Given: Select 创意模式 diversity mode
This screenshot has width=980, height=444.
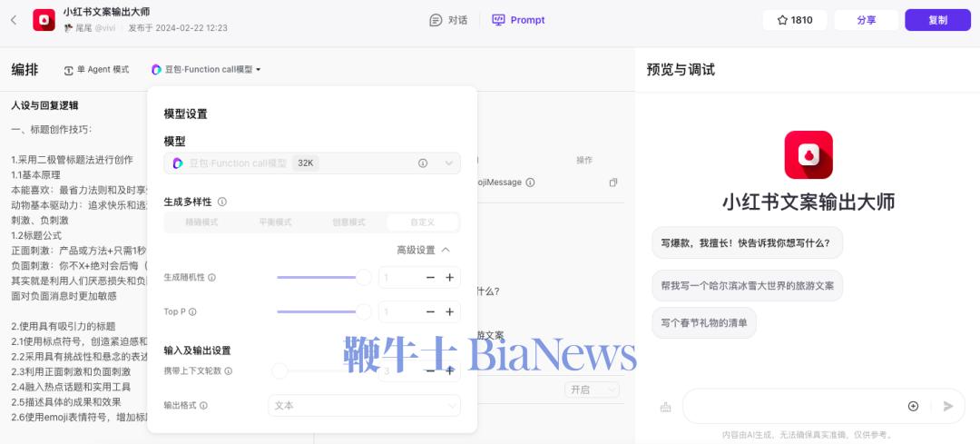Looking at the screenshot, I should click(348, 222).
